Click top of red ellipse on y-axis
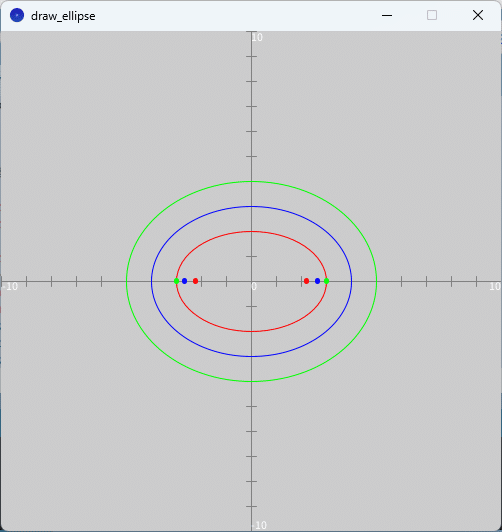This screenshot has height=532, width=502. click(251, 231)
